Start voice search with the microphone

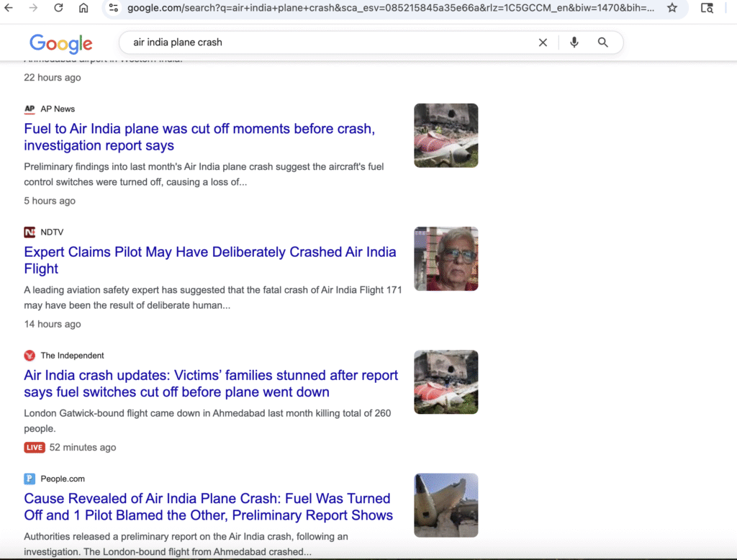point(574,42)
